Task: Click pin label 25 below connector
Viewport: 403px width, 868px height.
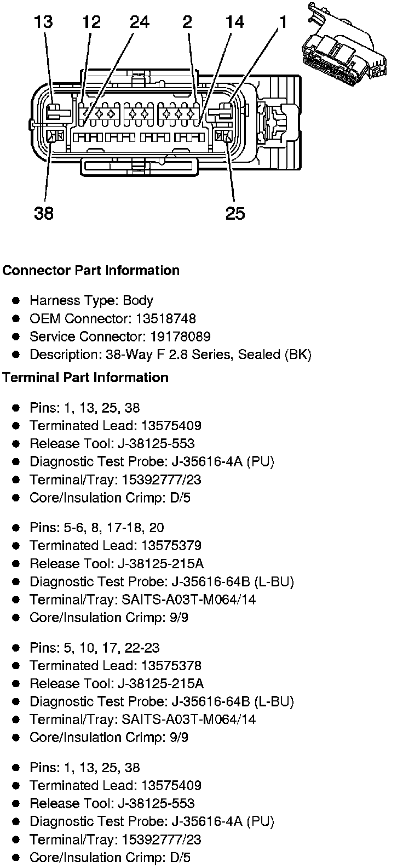Action: tap(235, 213)
